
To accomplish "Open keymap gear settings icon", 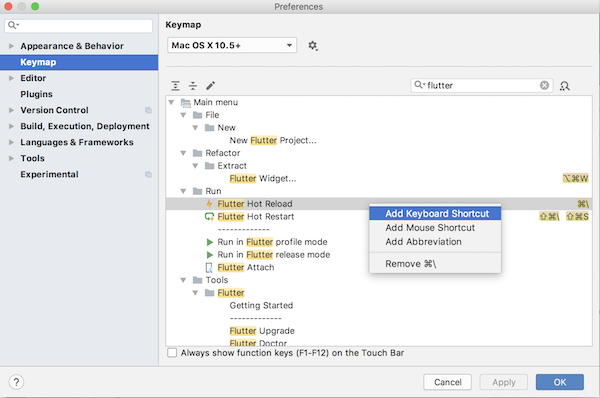I will coord(313,46).
